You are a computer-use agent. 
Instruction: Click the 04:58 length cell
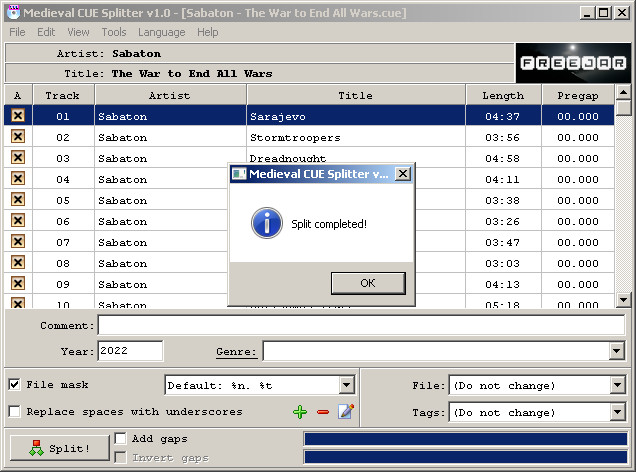tap(503, 158)
